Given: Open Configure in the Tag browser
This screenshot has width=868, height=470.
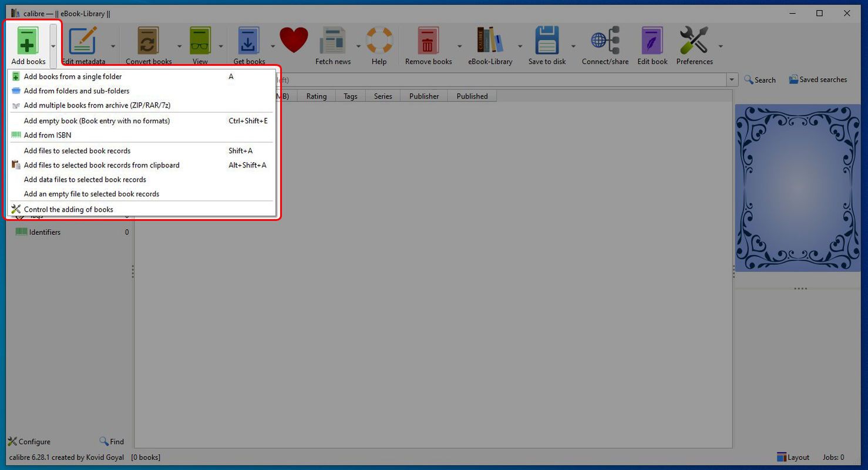Looking at the screenshot, I should tap(29, 441).
